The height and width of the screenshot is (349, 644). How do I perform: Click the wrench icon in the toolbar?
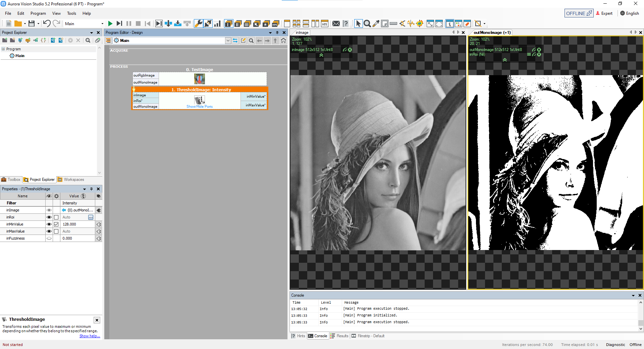click(199, 23)
